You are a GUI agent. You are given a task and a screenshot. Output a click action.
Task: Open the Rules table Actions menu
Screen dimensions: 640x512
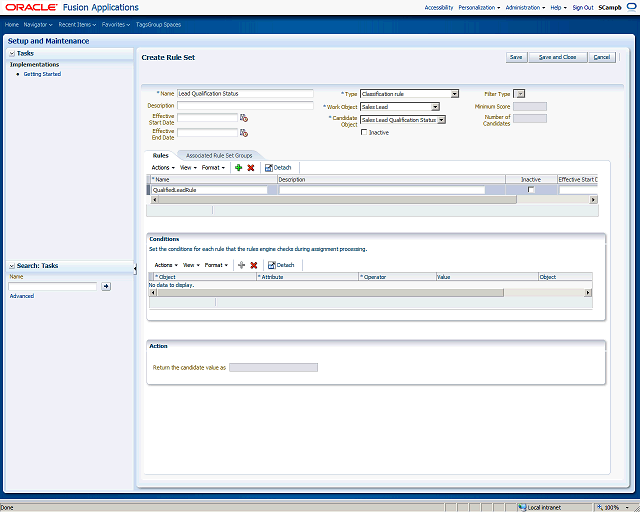point(163,167)
